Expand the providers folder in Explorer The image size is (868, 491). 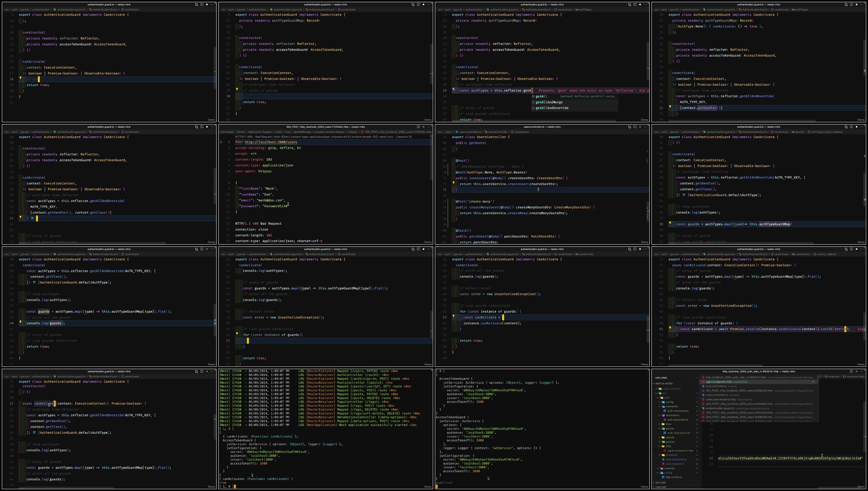pos(671,455)
